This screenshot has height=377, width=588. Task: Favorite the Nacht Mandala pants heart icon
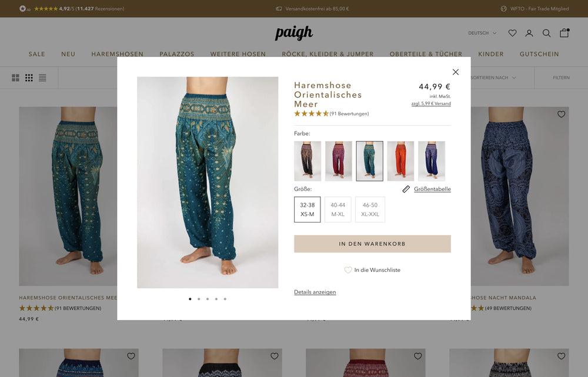pyautogui.click(x=561, y=114)
